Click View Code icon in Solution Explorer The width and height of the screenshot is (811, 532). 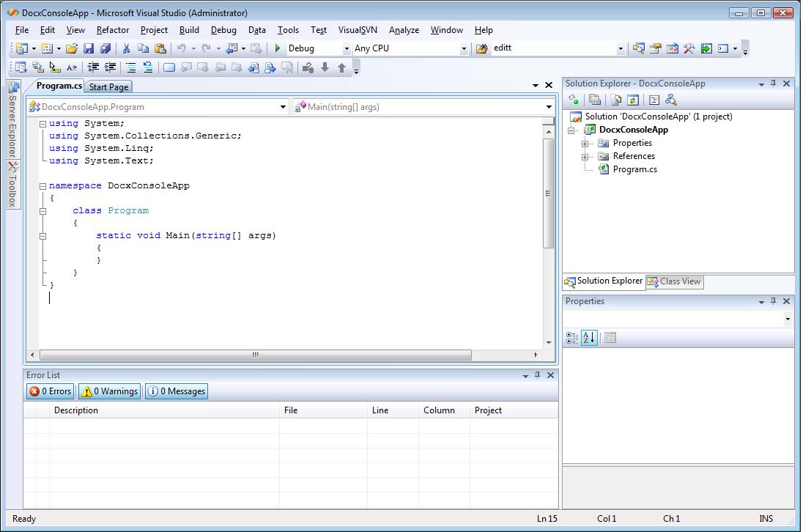[x=654, y=100]
